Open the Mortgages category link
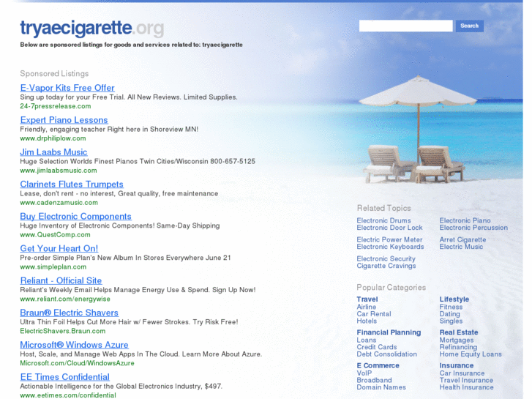 click(x=457, y=340)
